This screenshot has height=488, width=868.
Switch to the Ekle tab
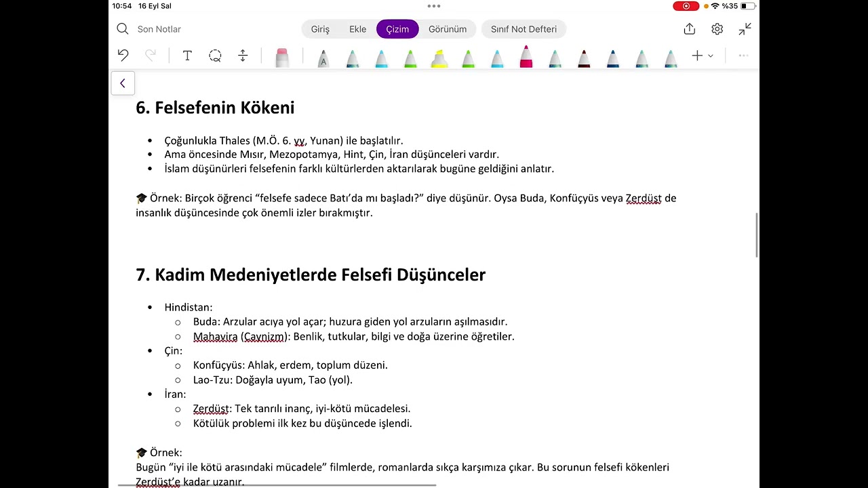coord(357,29)
